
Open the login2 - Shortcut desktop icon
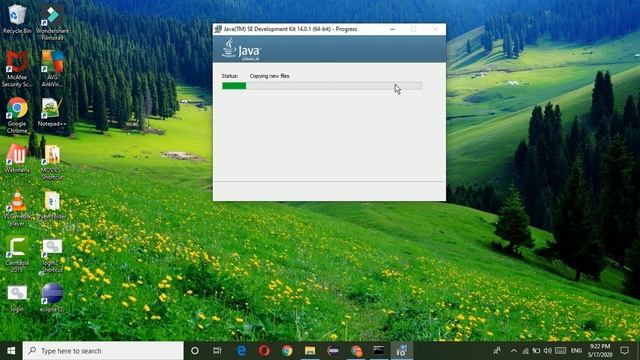[x=52, y=255]
